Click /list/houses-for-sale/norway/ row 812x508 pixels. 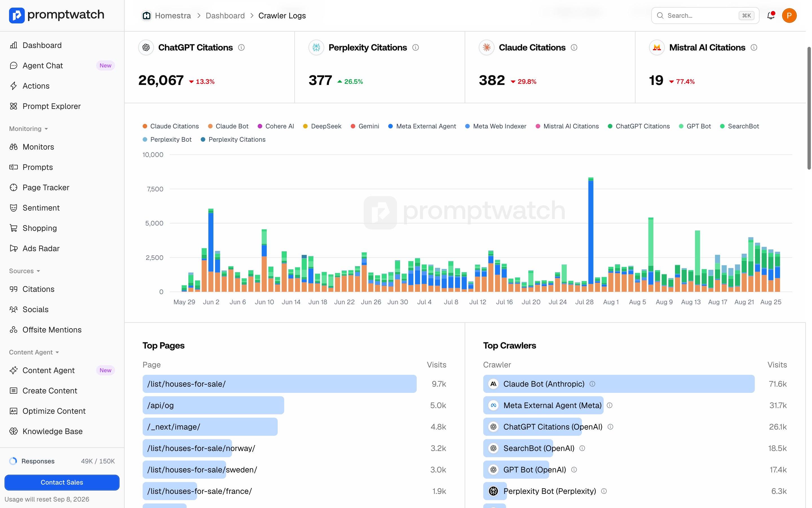point(294,448)
